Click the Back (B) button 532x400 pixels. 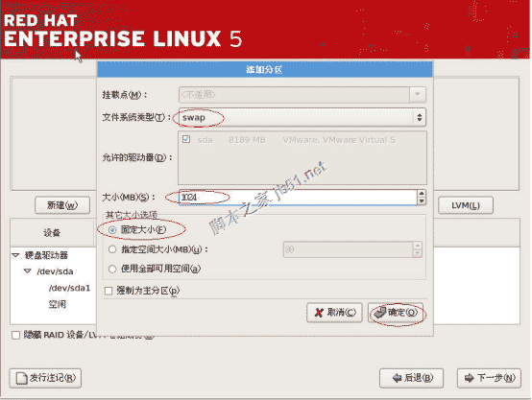tap(411, 378)
